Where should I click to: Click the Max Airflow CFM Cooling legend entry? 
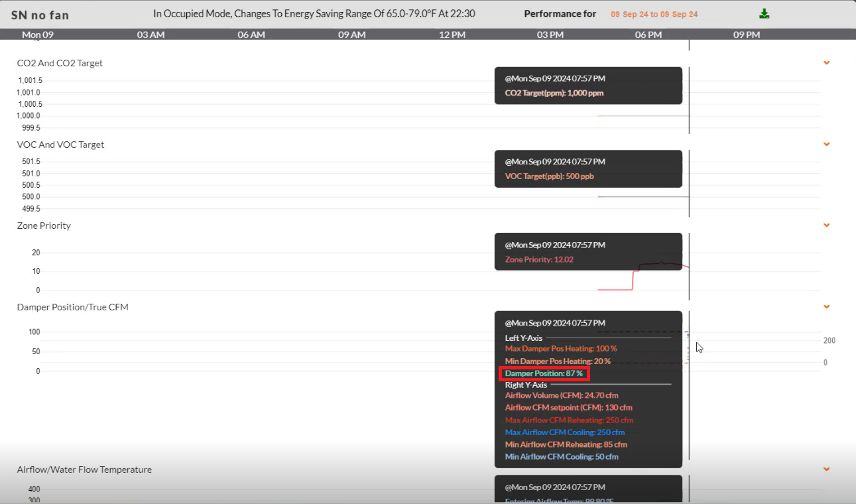point(565,432)
